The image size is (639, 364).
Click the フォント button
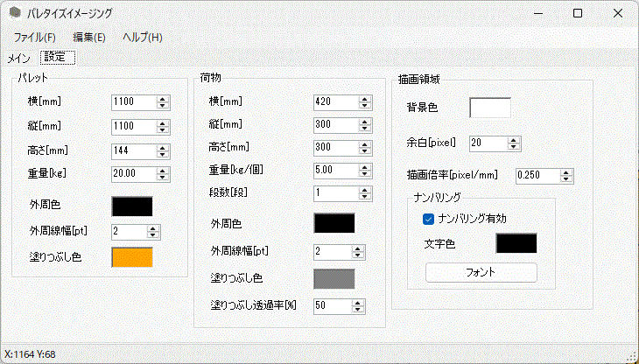481,272
